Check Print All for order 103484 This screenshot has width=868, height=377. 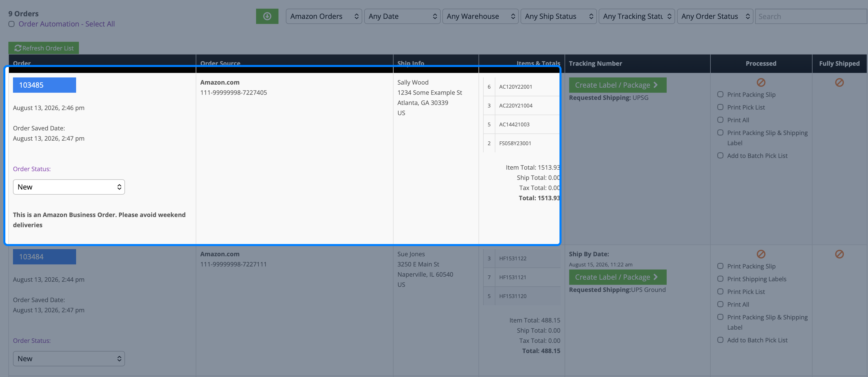point(720,304)
